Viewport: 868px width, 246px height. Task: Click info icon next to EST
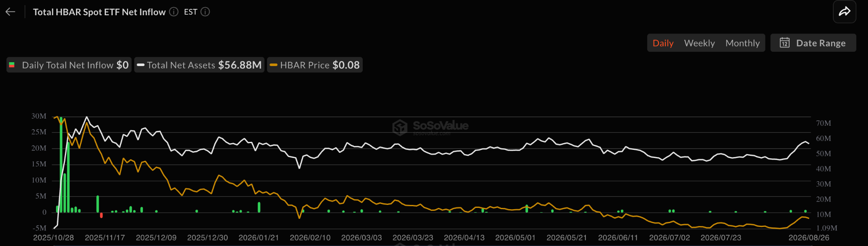coord(205,12)
